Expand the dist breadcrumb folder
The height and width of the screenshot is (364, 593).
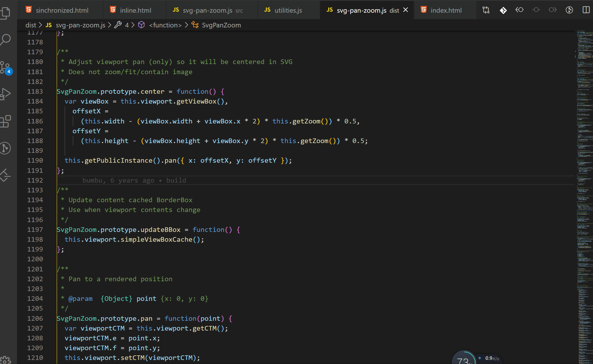31,25
